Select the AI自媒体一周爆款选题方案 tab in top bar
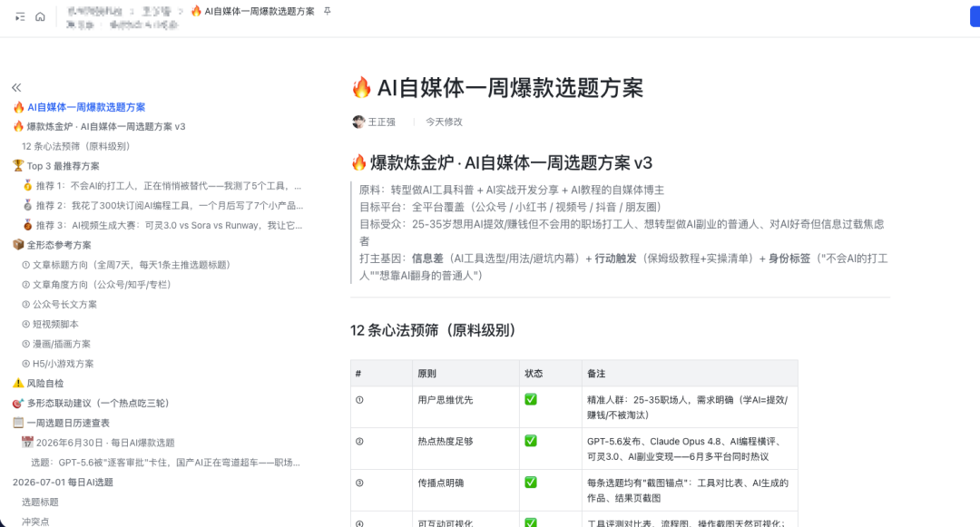Image resolution: width=980 pixels, height=527 pixels. 252,11
